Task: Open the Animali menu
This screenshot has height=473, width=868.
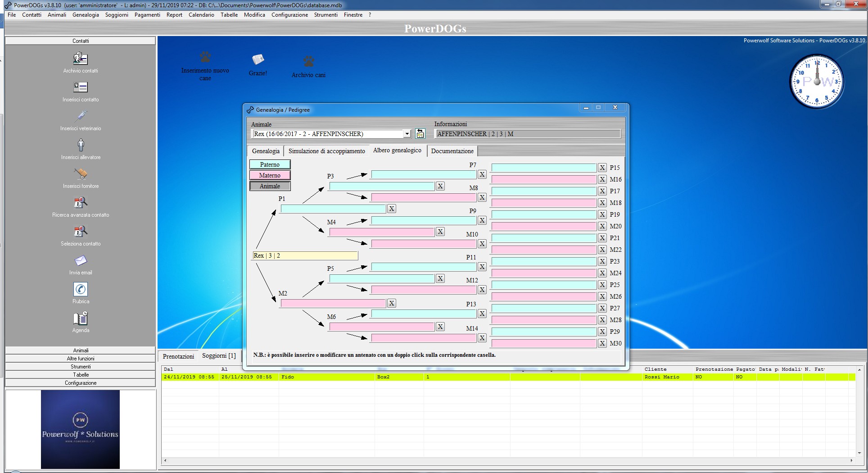Action: point(57,15)
